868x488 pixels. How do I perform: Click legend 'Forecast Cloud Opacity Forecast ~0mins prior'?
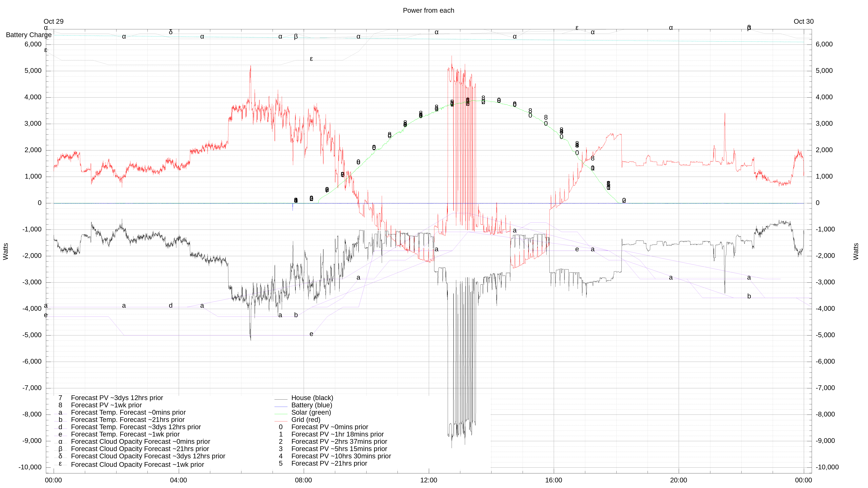click(x=141, y=442)
